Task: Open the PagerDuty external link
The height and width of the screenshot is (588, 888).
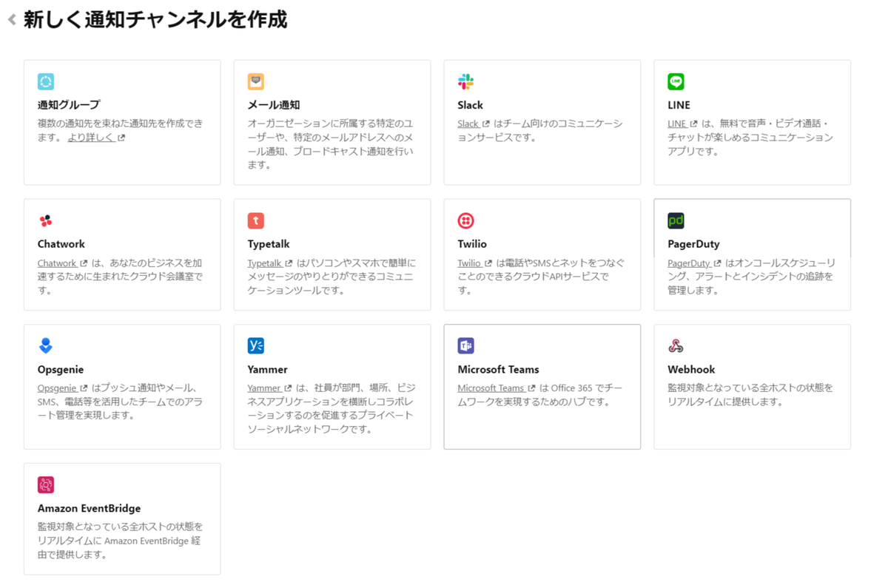Action: (694, 263)
